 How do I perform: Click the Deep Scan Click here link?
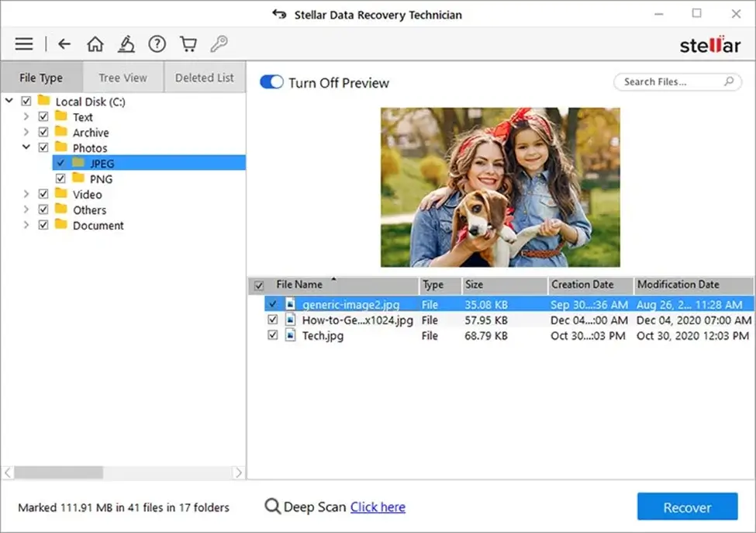(378, 507)
